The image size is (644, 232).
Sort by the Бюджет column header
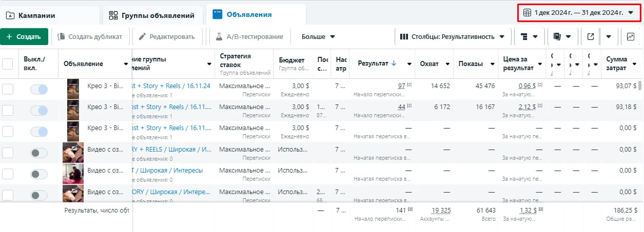[291, 60]
